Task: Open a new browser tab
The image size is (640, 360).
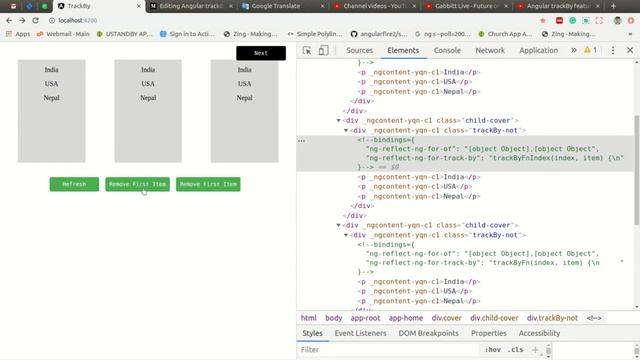Action: point(613,6)
